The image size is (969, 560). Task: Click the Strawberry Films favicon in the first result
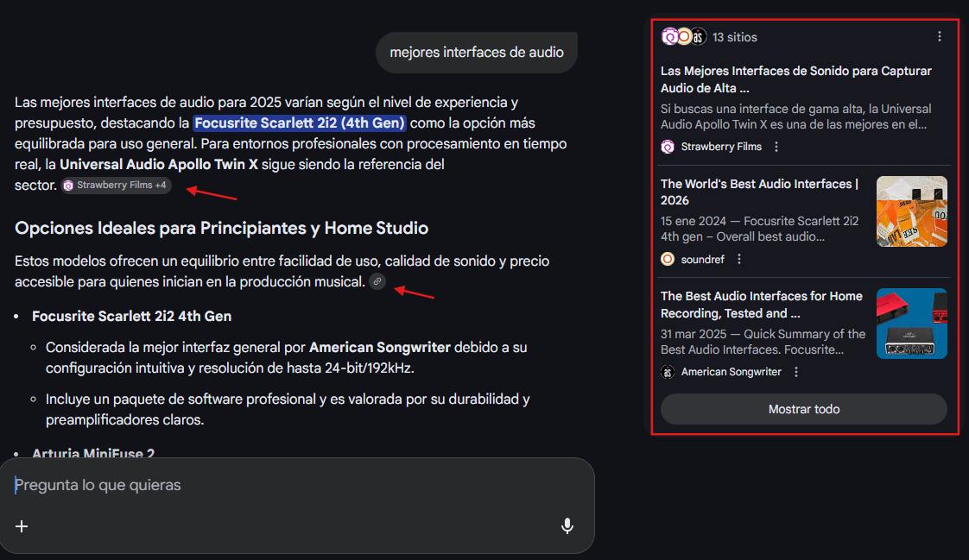point(668,147)
